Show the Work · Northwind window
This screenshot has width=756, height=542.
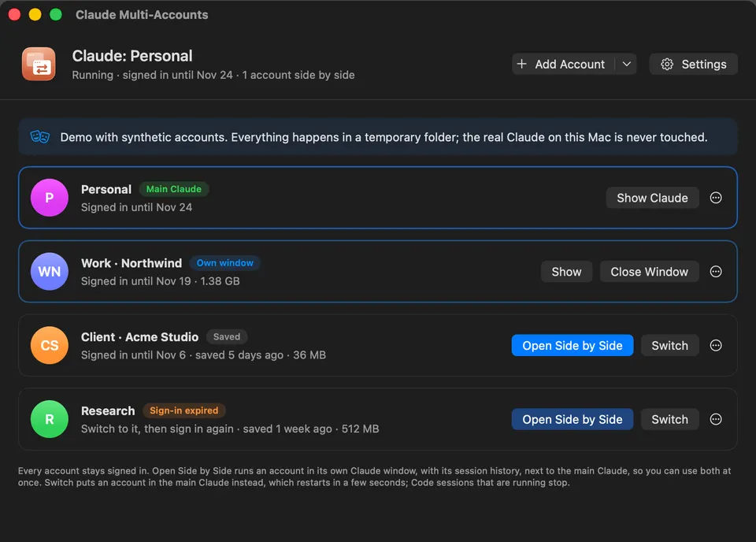tap(566, 272)
